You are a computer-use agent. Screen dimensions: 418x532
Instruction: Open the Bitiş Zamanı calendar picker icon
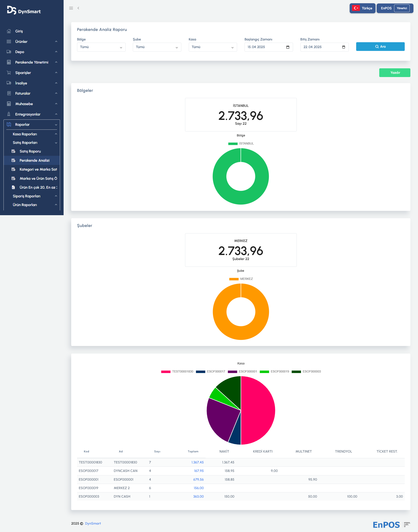(343, 47)
